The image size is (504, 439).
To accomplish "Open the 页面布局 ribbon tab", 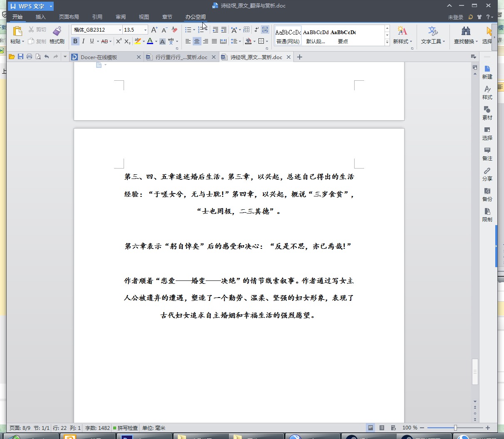I will coord(69,17).
